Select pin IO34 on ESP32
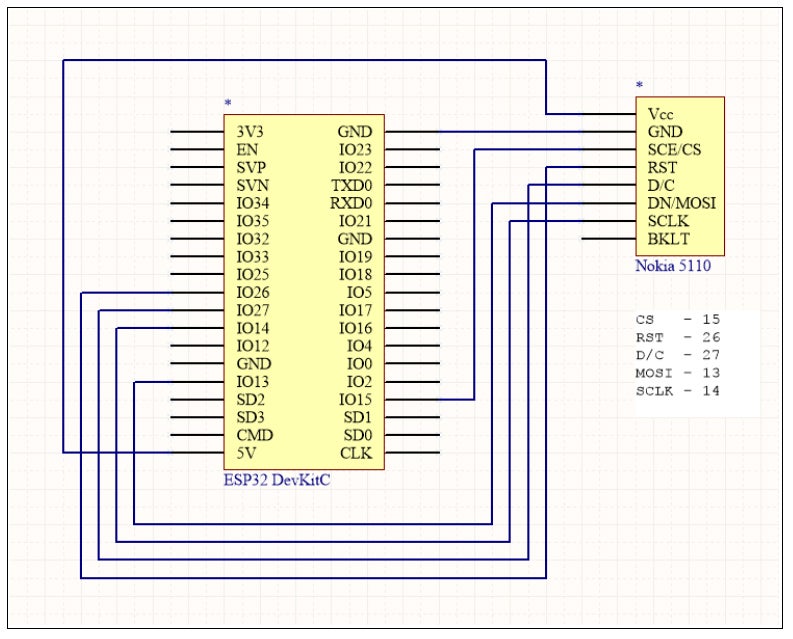 [253, 203]
